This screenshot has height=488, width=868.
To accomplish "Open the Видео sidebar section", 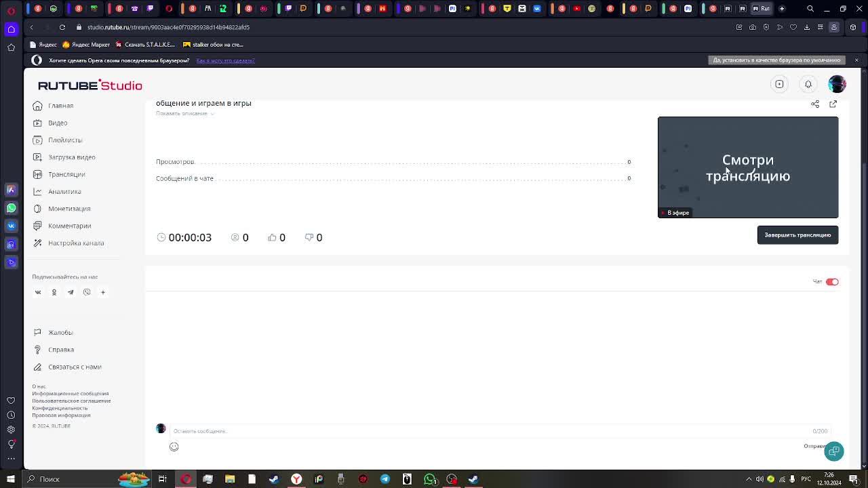I will point(58,123).
